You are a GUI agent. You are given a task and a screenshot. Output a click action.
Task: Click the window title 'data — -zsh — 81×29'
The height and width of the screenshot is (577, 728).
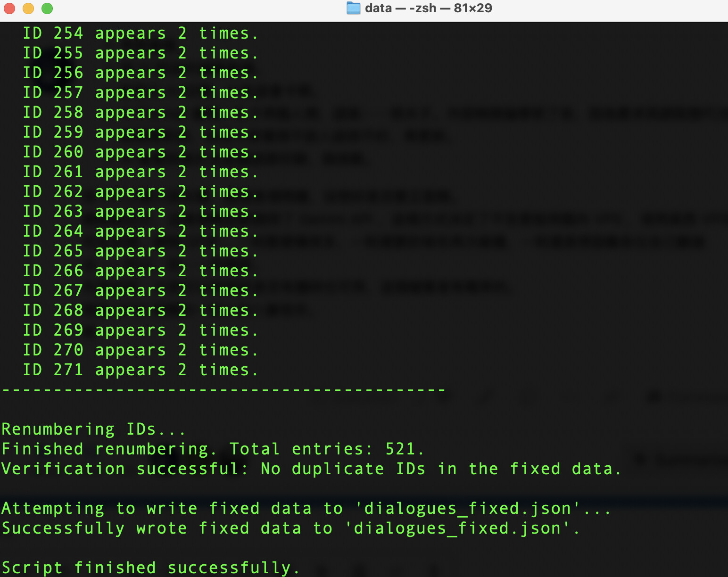coord(428,8)
